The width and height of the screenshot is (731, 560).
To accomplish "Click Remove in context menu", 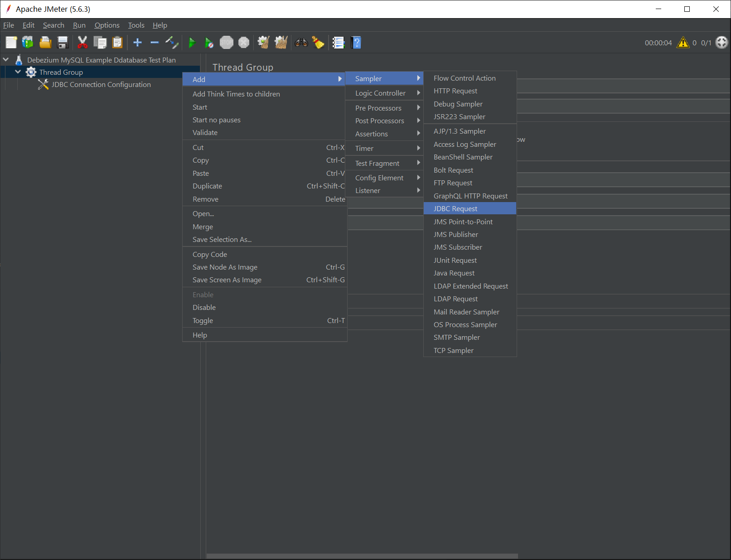I will pyautogui.click(x=265, y=199).
